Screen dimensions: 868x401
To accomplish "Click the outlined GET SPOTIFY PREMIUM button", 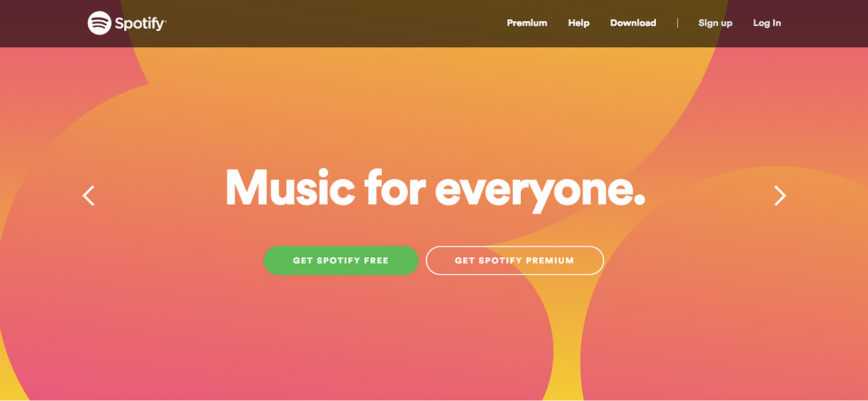I will tap(515, 261).
